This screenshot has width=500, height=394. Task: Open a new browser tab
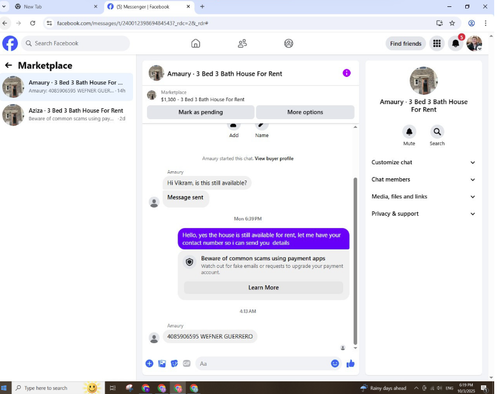pyautogui.click(x=202, y=6)
